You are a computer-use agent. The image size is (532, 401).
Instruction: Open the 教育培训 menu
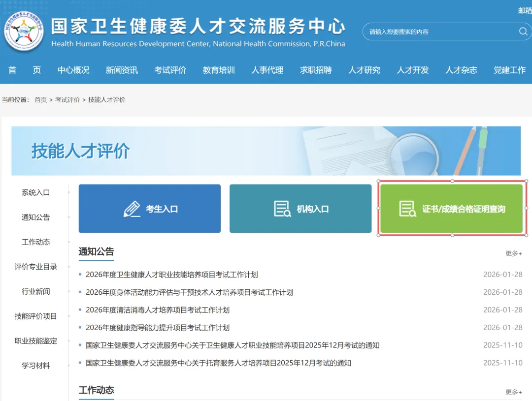click(219, 70)
